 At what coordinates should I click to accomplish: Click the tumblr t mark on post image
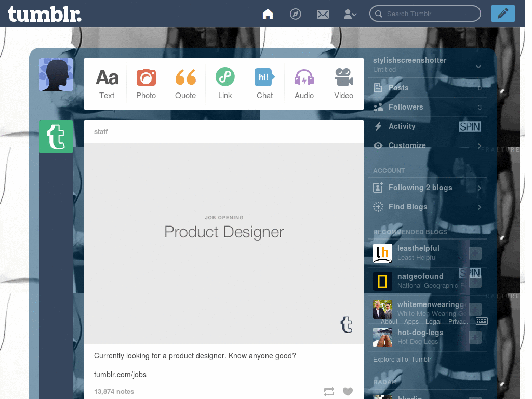tap(347, 324)
